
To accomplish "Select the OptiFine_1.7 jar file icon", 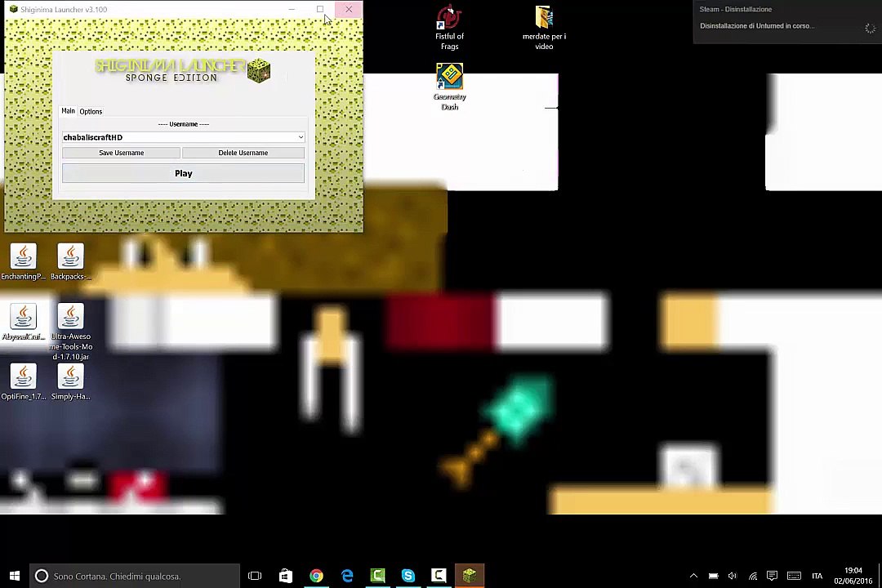I will 23,382.
